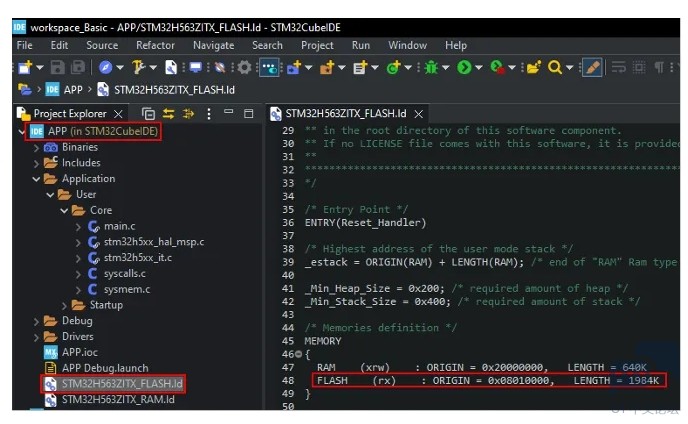688x424 pixels.
Task: Close the Project Explorer view
Action: pos(118,114)
